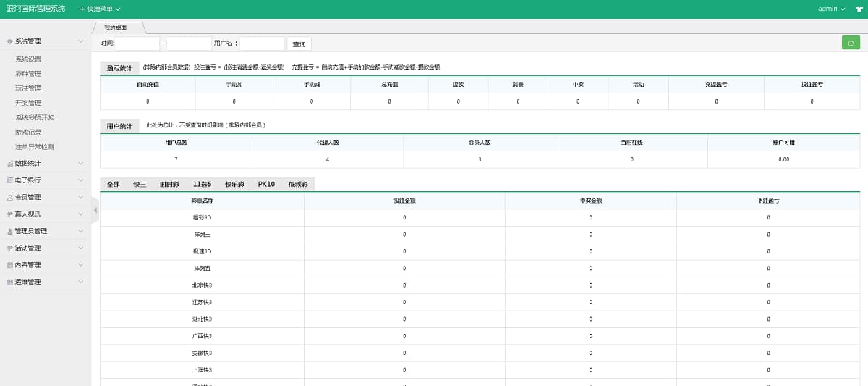Click the 数据统计 chart icon
This screenshot has width=868, height=386.
[x=9, y=164]
